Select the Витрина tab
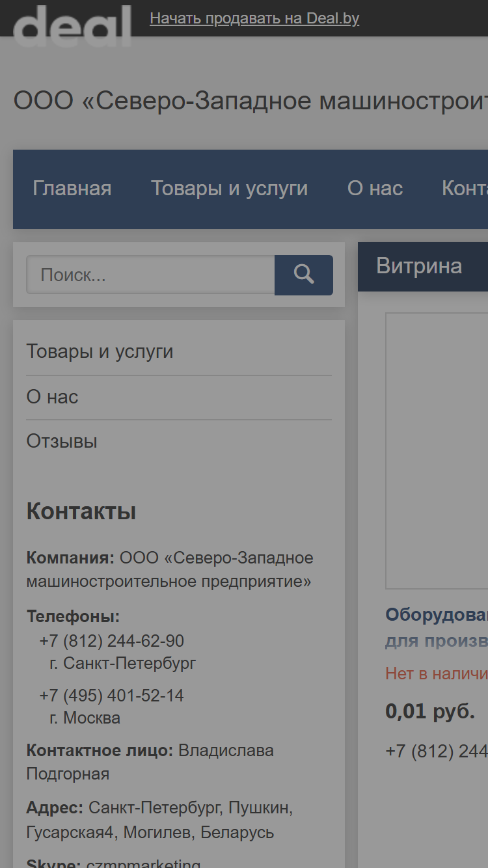This screenshot has width=488, height=868. (419, 266)
